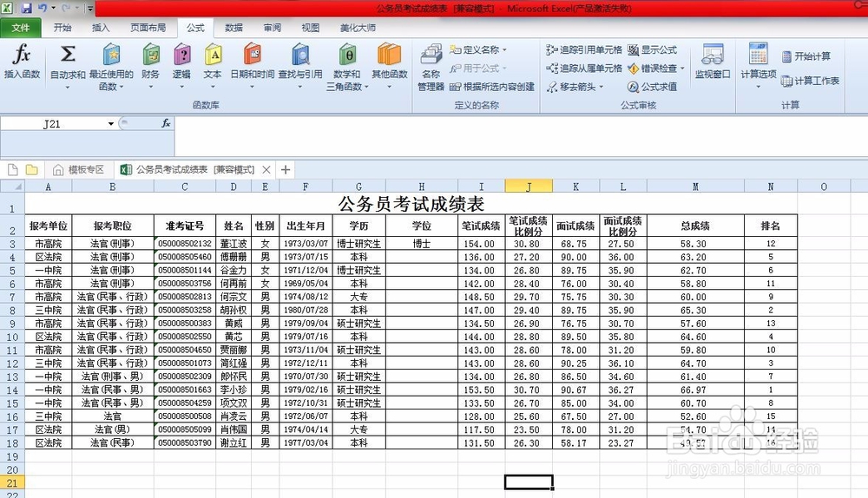The width and height of the screenshot is (868, 498).
Task: Open Recently Used functions (最近使用的函数)
Action: (111, 68)
